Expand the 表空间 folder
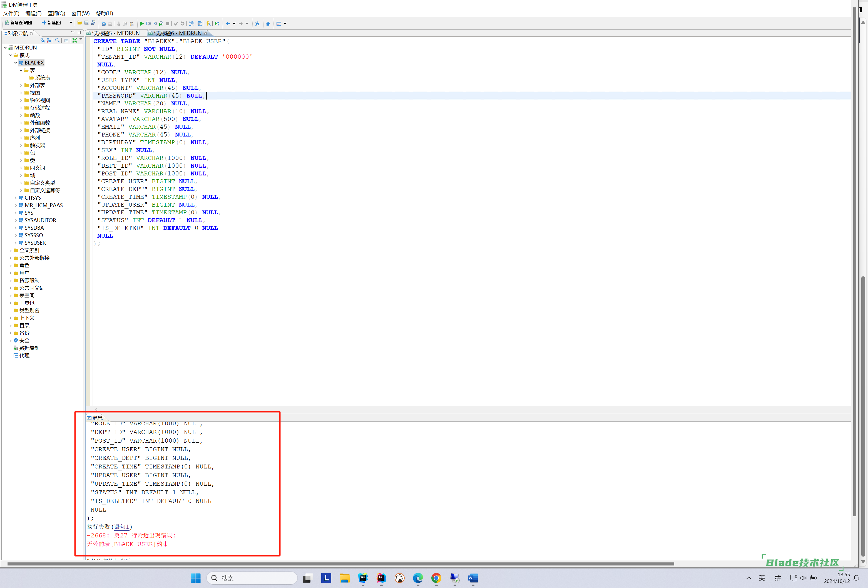 pos(11,296)
